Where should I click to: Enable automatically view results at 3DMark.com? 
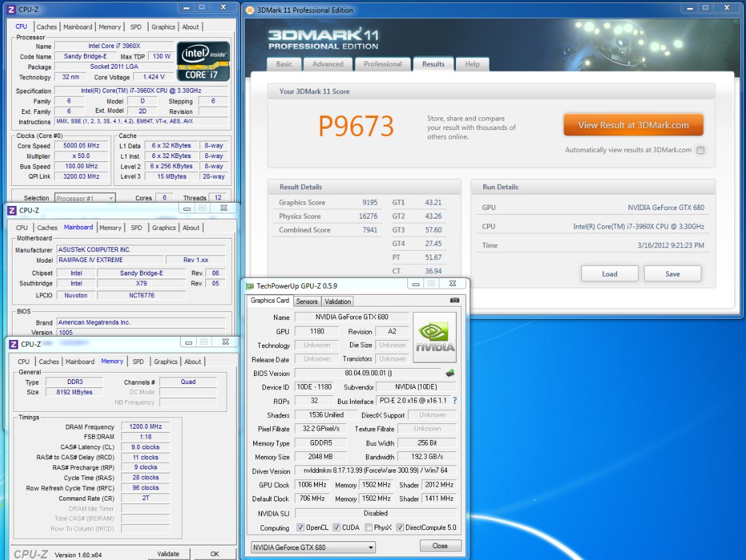tap(700, 151)
